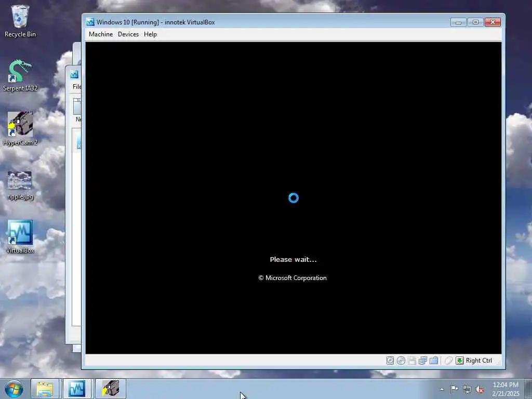Select the Recycle Bin desktop icon
This screenshot has width=532, height=399.
click(20, 21)
